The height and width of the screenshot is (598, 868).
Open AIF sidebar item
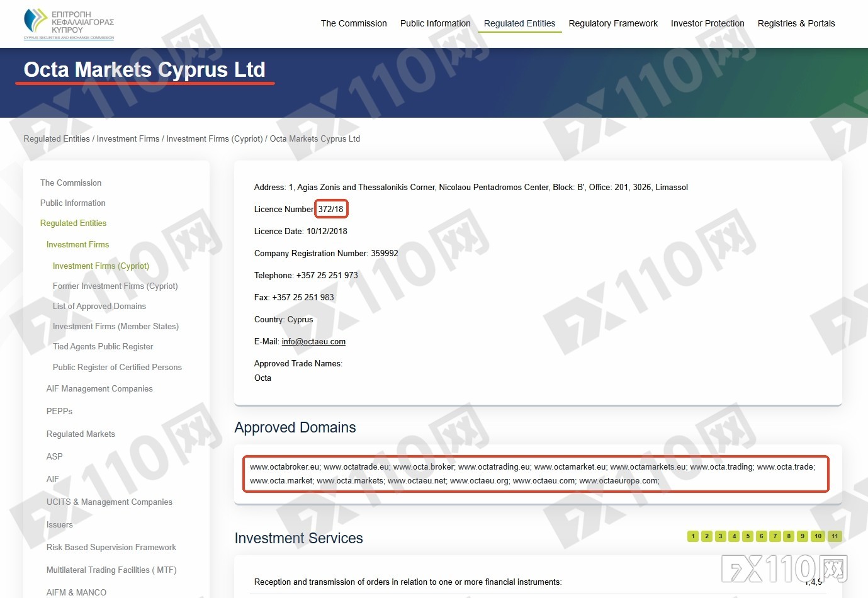(x=52, y=479)
